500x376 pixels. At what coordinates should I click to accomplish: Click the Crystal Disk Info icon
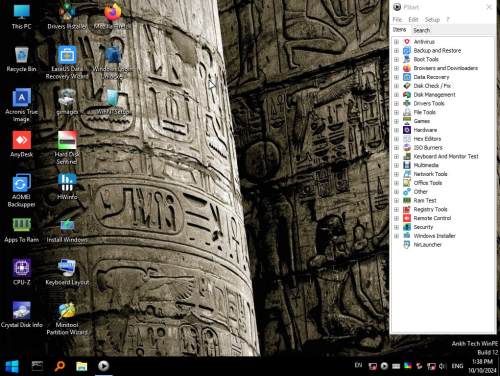22,315
